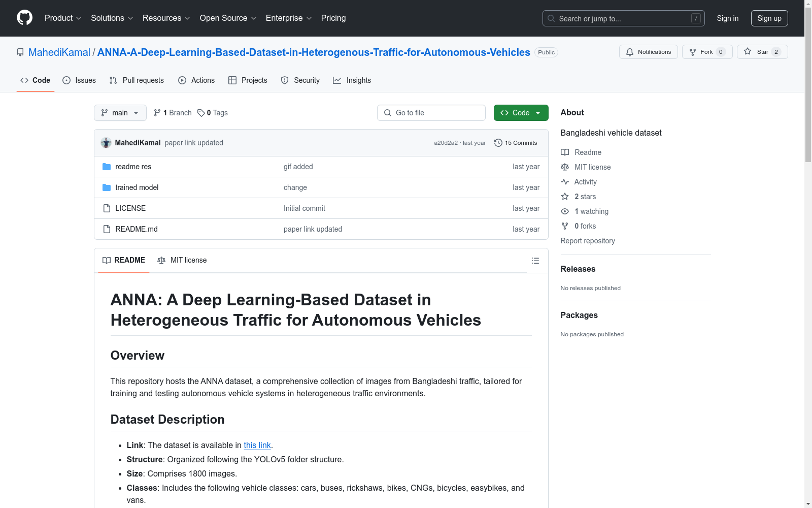Click the README.md file icon

click(x=107, y=229)
